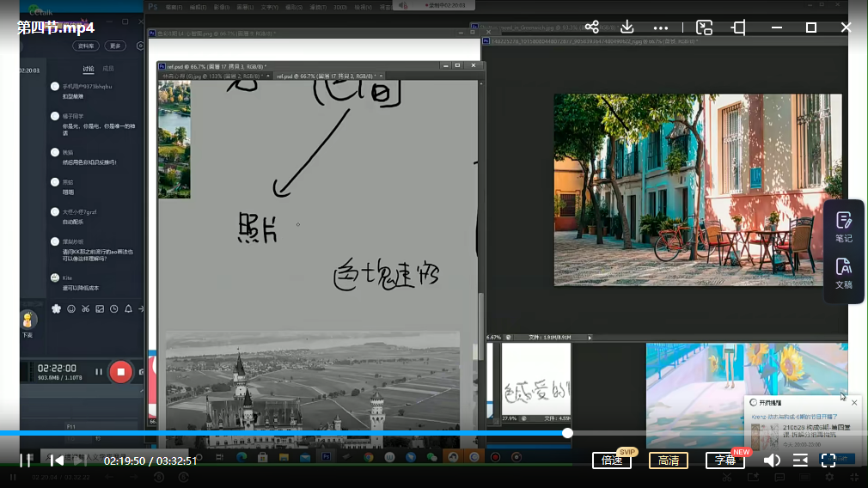Click the image upload icon in chat
Viewport: 868px width, 488px height.
coord(100,308)
